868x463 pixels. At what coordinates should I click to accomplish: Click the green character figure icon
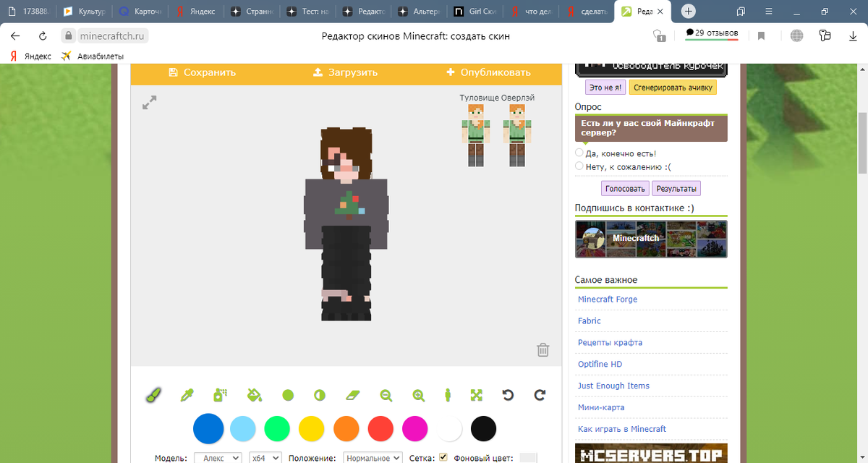[448, 395]
